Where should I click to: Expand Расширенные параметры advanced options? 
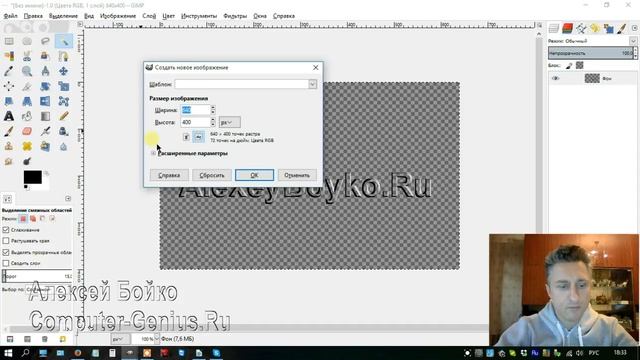click(x=153, y=153)
